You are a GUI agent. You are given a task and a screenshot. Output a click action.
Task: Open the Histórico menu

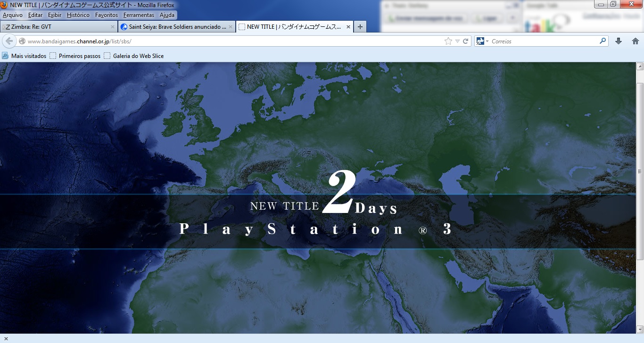pyautogui.click(x=78, y=15)
